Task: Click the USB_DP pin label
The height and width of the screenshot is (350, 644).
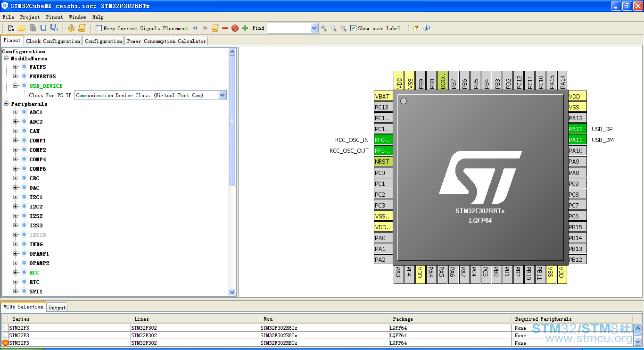Action: [602, 129]
